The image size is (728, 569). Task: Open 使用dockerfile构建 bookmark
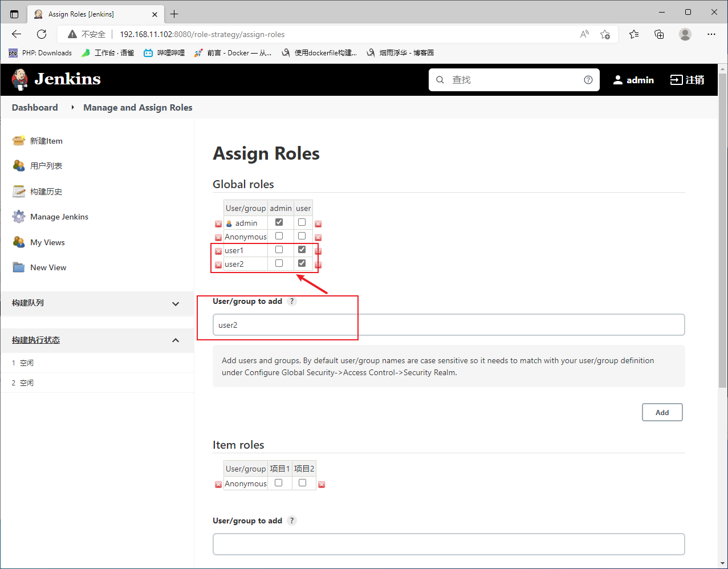(319, 53)
